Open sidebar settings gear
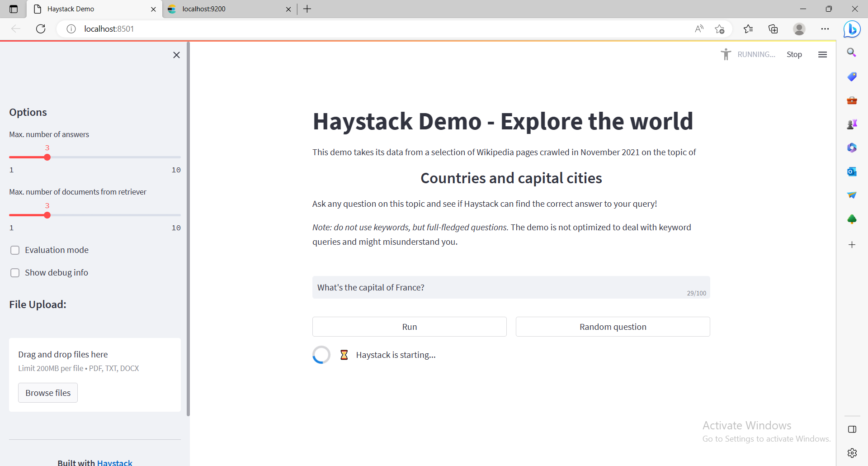This screenshot has width=868, height=466. (x=852, y=453)
